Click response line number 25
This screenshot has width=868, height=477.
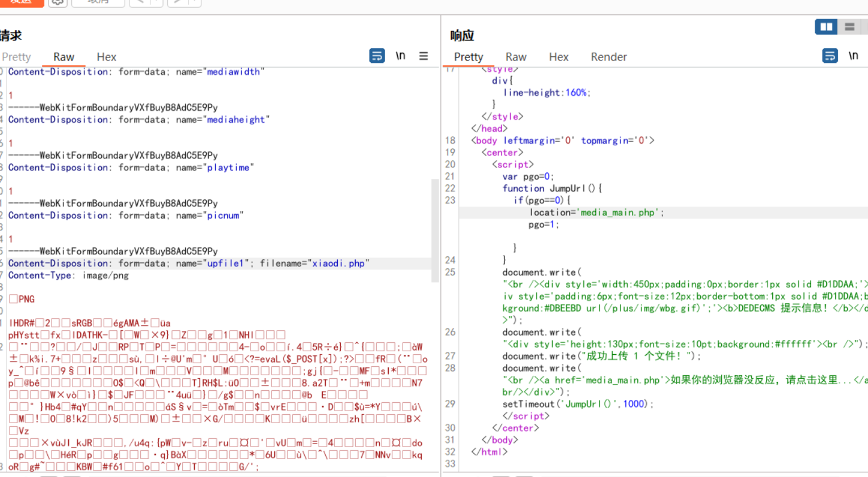[450, 272]
